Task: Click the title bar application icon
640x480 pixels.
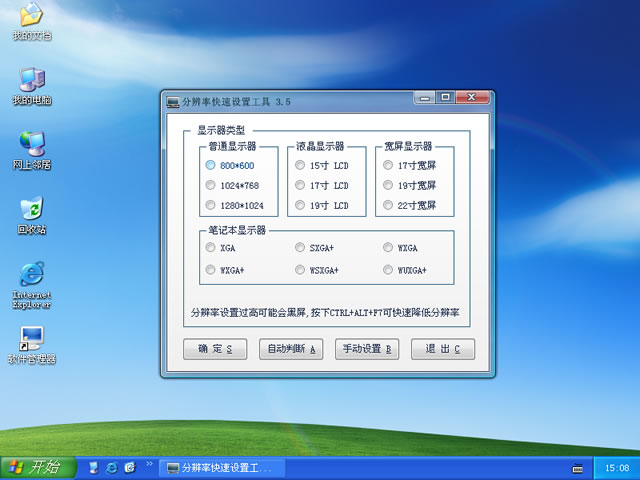Action: coord(173,102)
